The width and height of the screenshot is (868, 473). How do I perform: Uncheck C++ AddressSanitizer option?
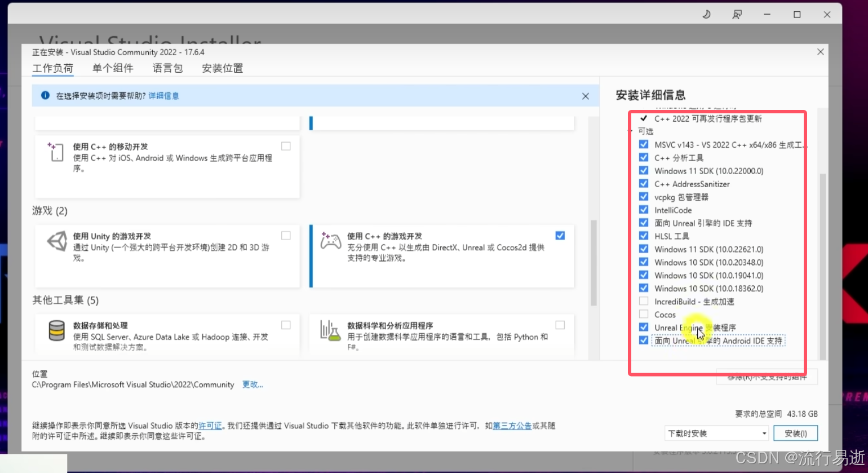pyautogui.click(x=644, y=183)
